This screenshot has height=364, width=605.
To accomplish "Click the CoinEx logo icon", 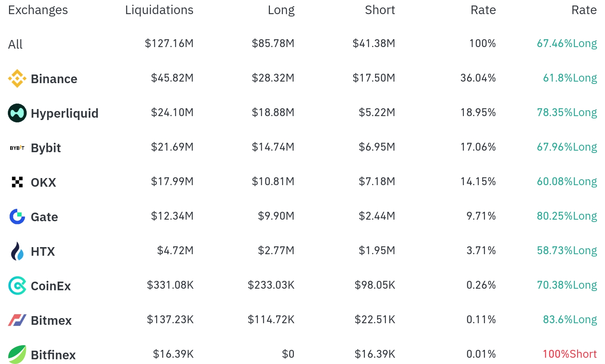I will tap(17, 286).
